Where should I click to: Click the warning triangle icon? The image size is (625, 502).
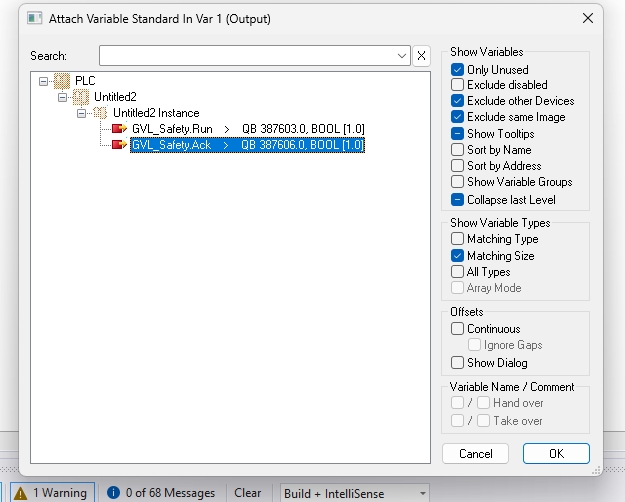[20, 494]
